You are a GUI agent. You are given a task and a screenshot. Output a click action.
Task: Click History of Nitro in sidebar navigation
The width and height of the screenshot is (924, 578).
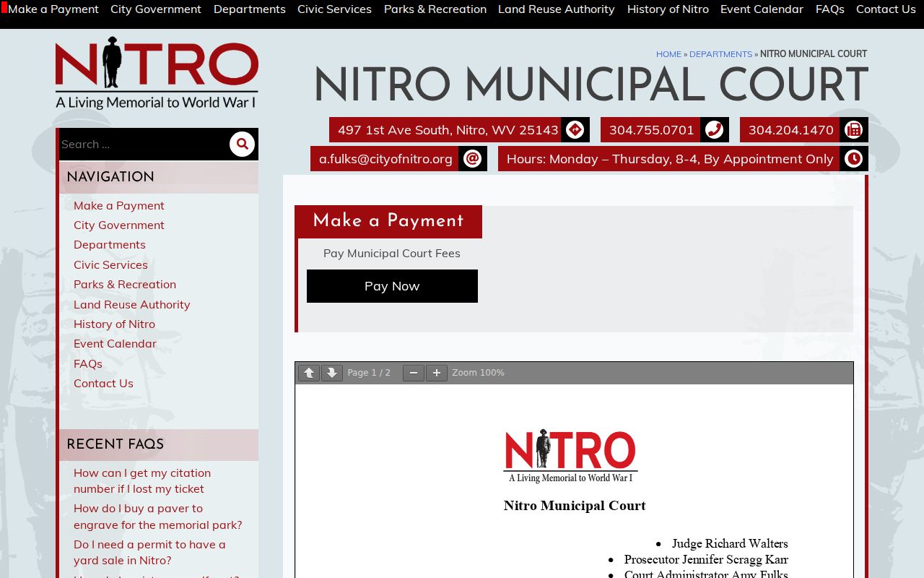click(114, 324)
